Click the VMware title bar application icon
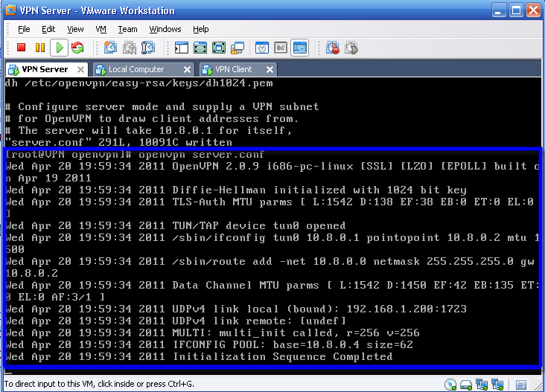545x392 pixels. pos(10,10)
